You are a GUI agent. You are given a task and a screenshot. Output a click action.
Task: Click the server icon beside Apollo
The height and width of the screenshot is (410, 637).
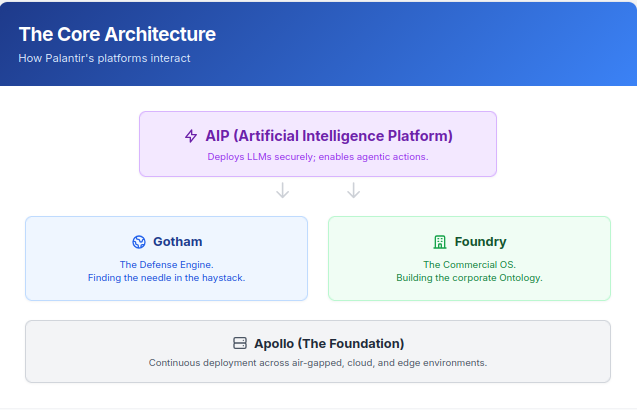240,343
